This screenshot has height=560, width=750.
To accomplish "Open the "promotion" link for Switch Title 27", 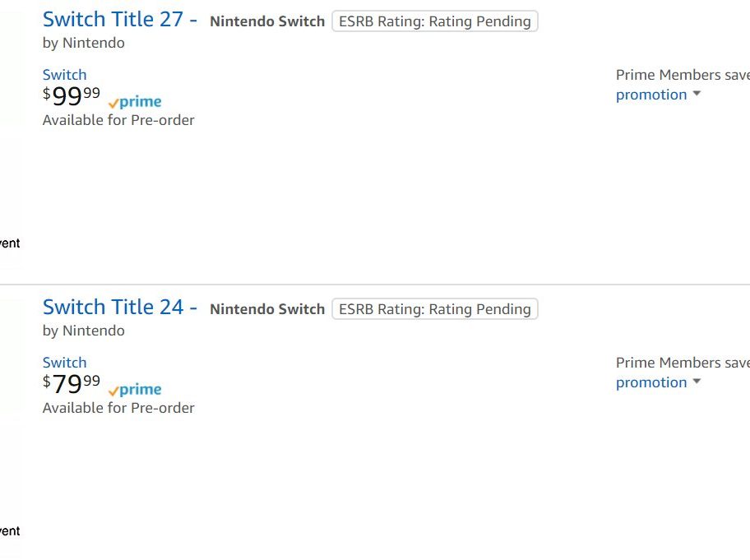I will 650,95.
